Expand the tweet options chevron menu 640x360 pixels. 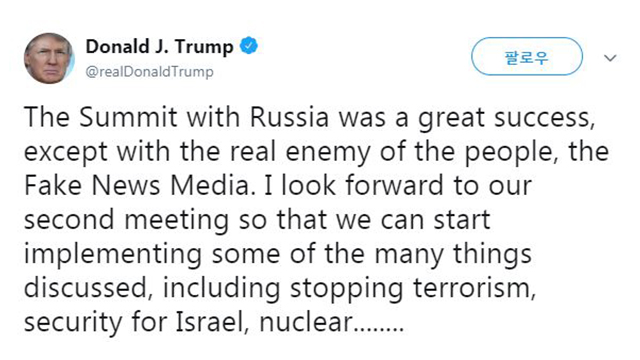click(x=610, y=58)
